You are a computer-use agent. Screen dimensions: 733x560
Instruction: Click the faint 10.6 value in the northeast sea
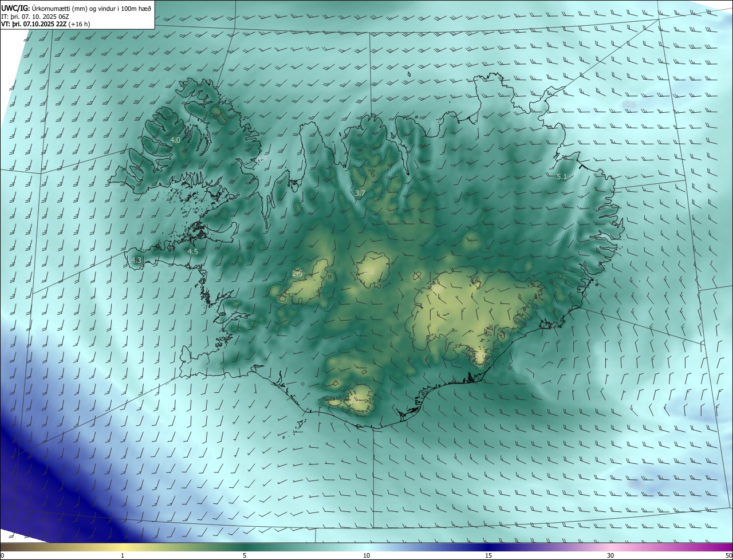coord(629,104)
